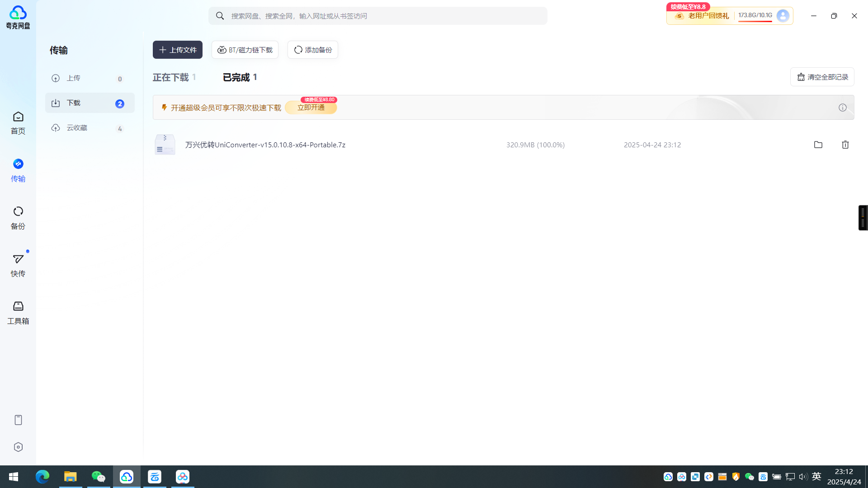Click the phone device icon in sidebar
868x488 pixels.
[18, 420]
